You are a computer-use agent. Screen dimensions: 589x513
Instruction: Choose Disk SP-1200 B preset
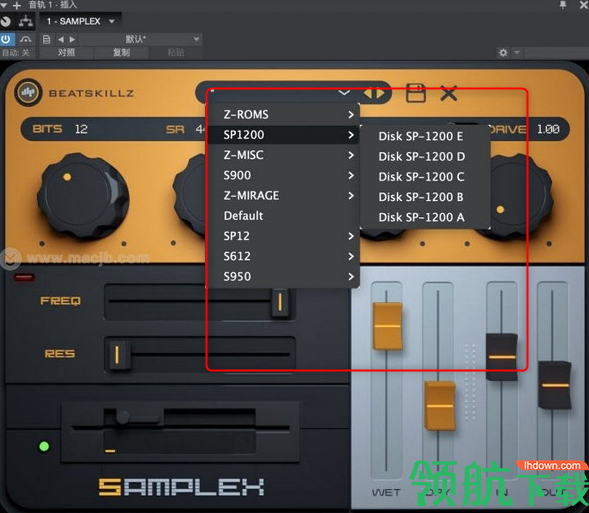pyautogui.click(x=425, y=197)
